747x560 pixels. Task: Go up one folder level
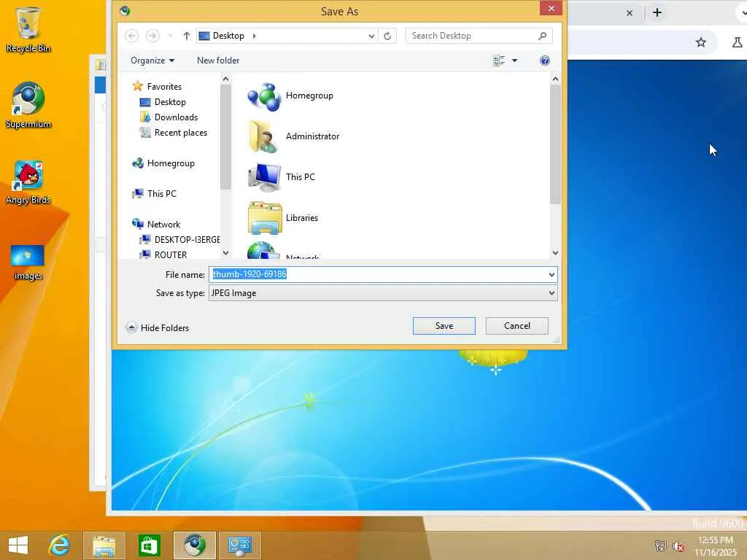tap(186, 36)
